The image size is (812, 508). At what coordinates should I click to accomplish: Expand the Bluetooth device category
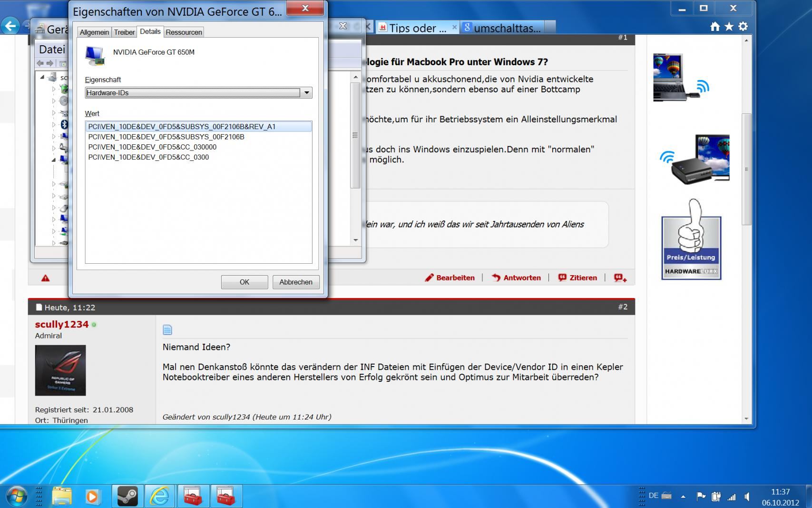tap(54, 124)
